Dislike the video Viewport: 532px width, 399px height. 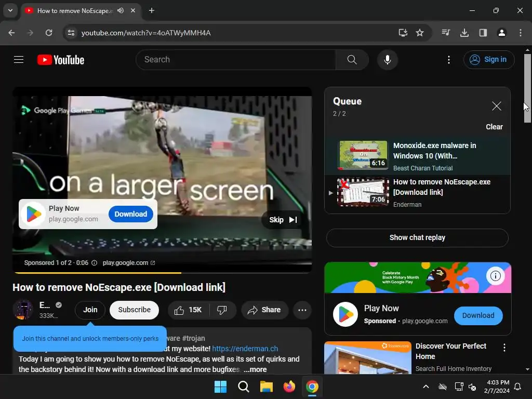click(222, 310)
